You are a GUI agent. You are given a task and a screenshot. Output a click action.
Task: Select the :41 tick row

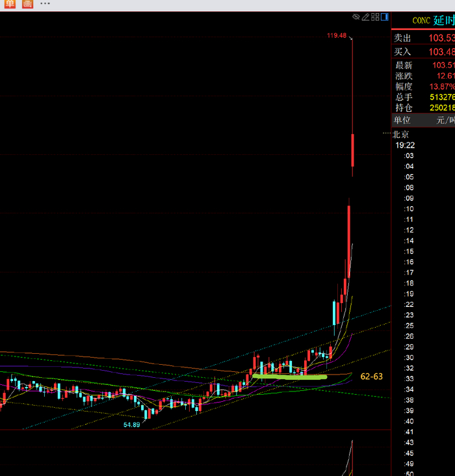409,432
